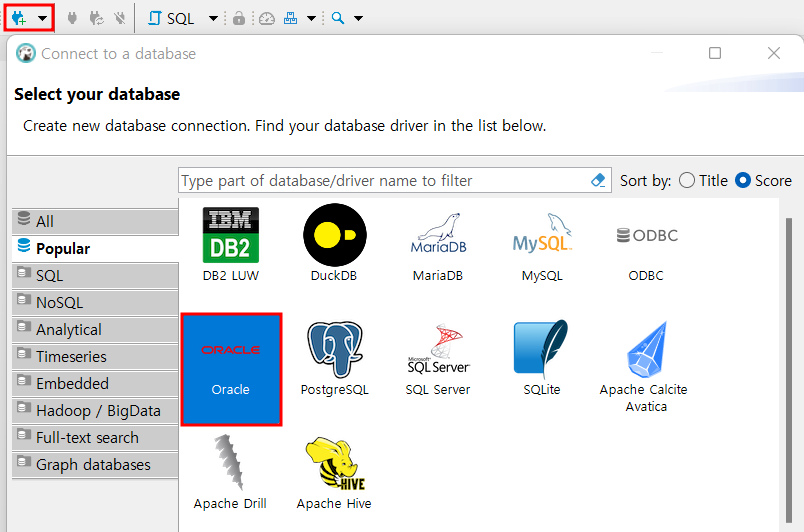Click the Disconnect toolbar icon
804x532 pixels.
(x=119, y=18)
